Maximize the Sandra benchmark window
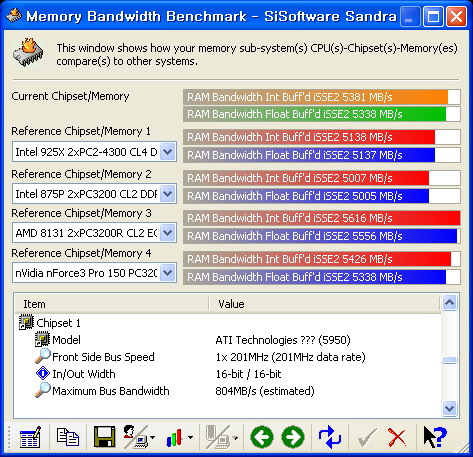The width and height of the screenshot is (473, 457). [433, 16]
